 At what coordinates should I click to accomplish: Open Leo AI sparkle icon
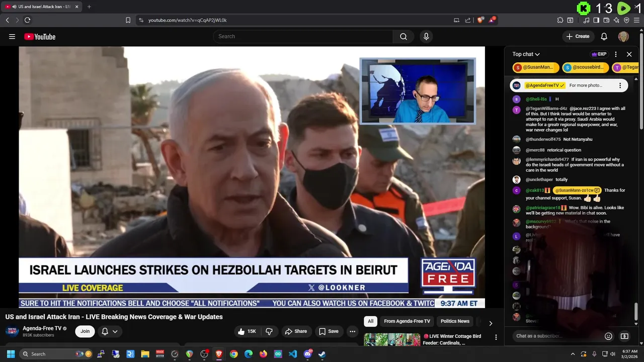[616, 20]
